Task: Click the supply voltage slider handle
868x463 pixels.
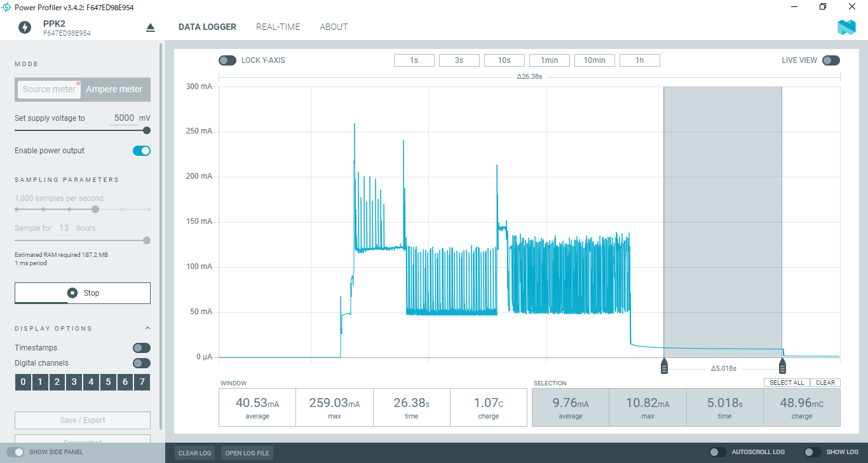Action: coord(147,130)
